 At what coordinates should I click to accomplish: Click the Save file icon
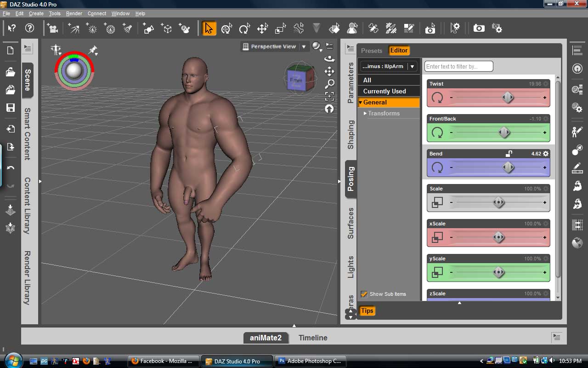[10, 108]
